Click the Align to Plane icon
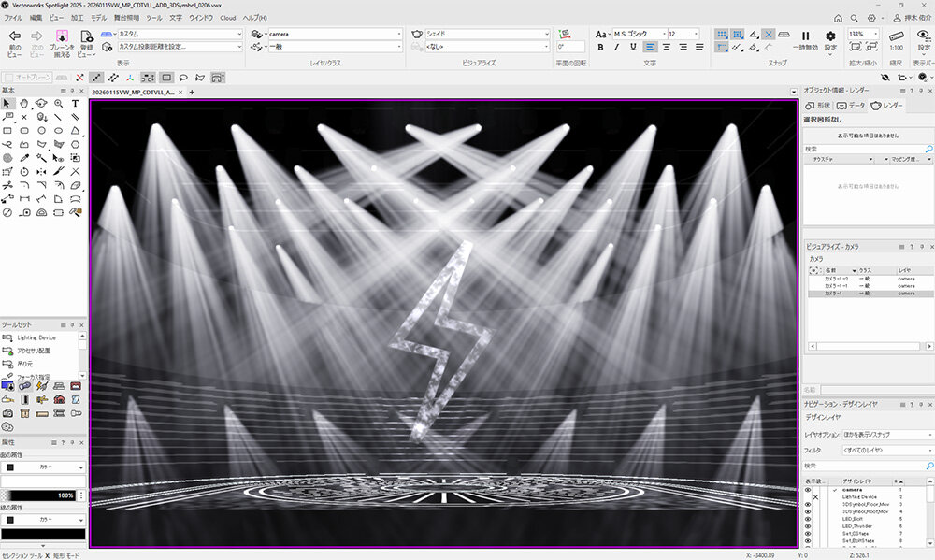 coord(62,36)
